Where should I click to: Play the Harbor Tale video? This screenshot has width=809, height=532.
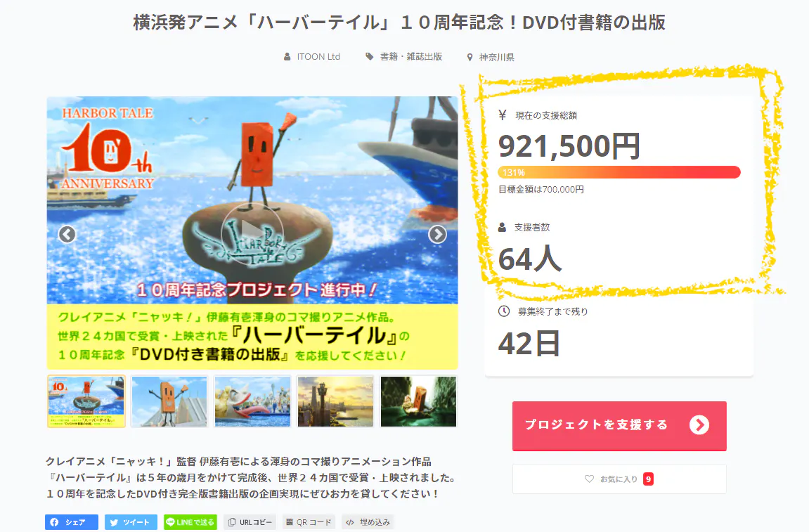click(x=252, y=234)
